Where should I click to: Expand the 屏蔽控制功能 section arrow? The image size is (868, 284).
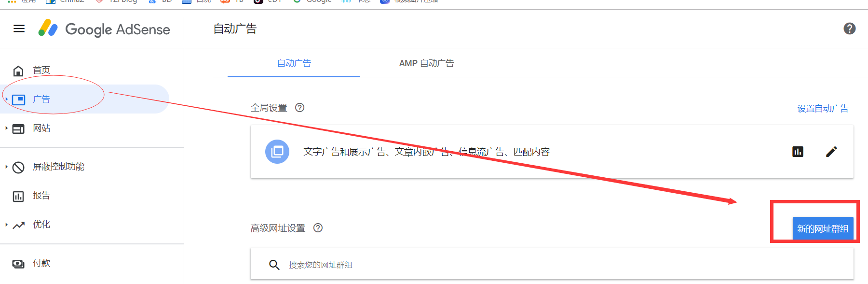pos(6,167)
